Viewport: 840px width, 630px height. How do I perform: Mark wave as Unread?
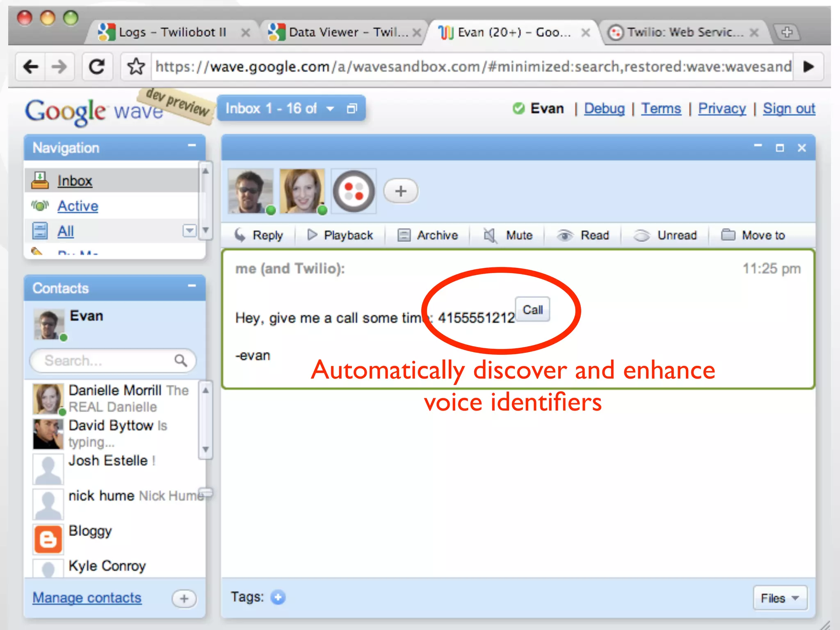[x=665, y=235]
